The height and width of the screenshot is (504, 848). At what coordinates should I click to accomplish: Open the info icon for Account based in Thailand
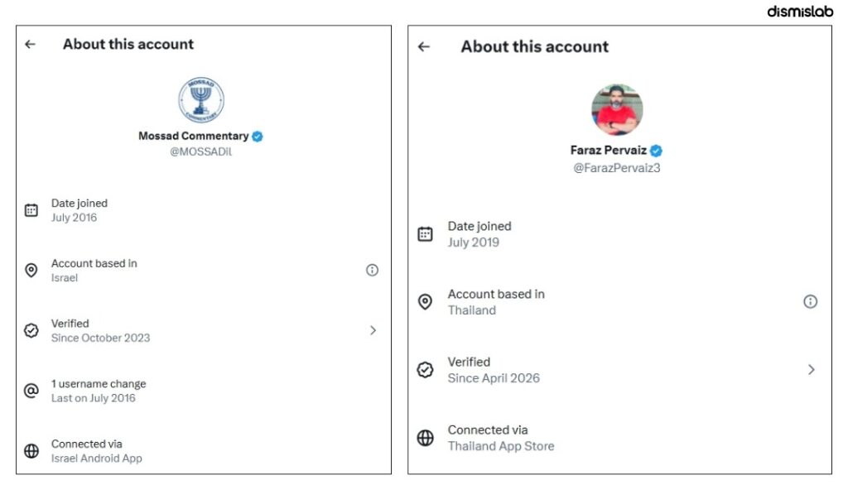(x=810, y=301)
